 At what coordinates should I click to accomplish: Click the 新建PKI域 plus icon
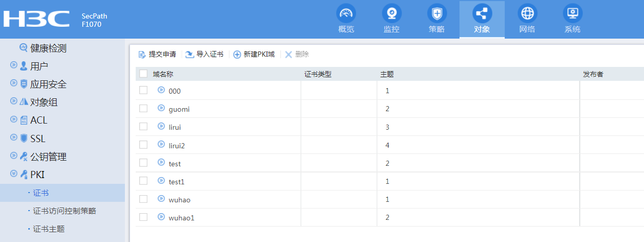(x=237, y=55)
